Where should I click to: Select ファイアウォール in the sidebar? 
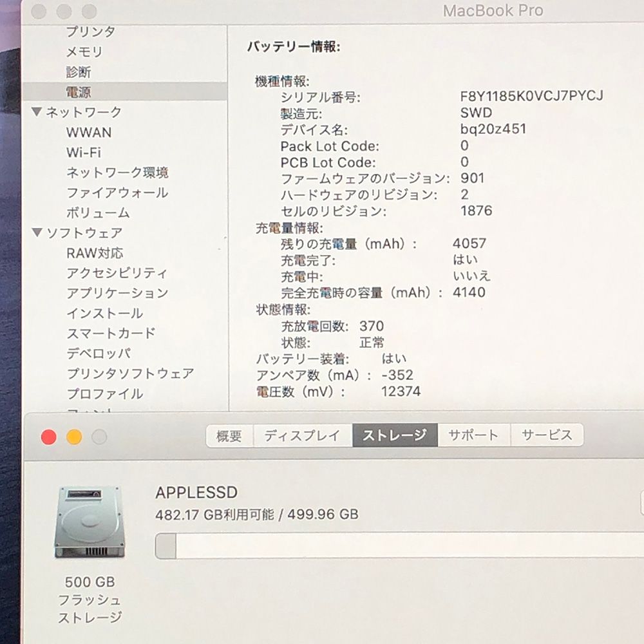point(117,193)
